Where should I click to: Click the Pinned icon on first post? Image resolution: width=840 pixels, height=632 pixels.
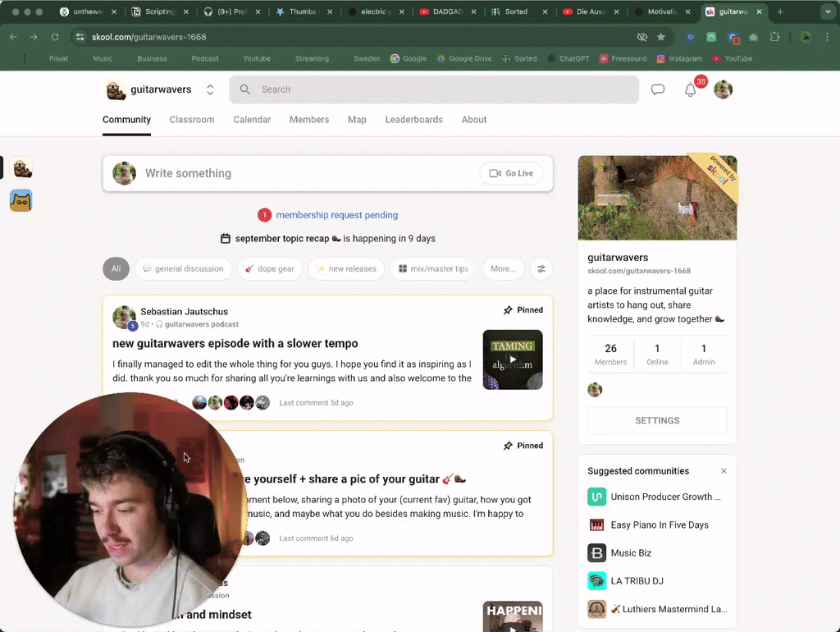[x=508, y=309]
